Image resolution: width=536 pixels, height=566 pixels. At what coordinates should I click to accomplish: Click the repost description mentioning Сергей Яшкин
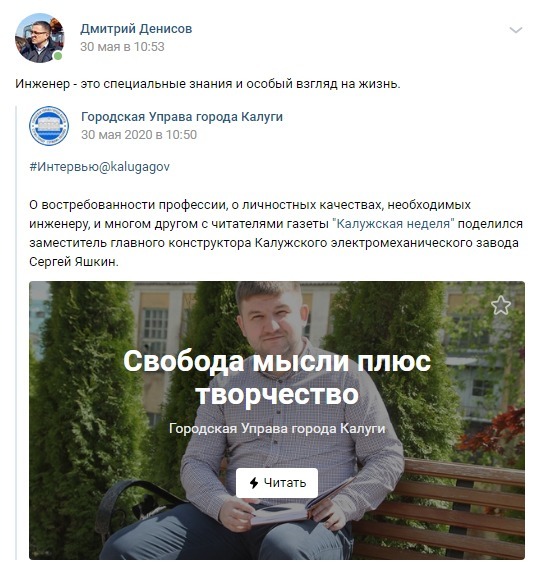coord(276,233)
